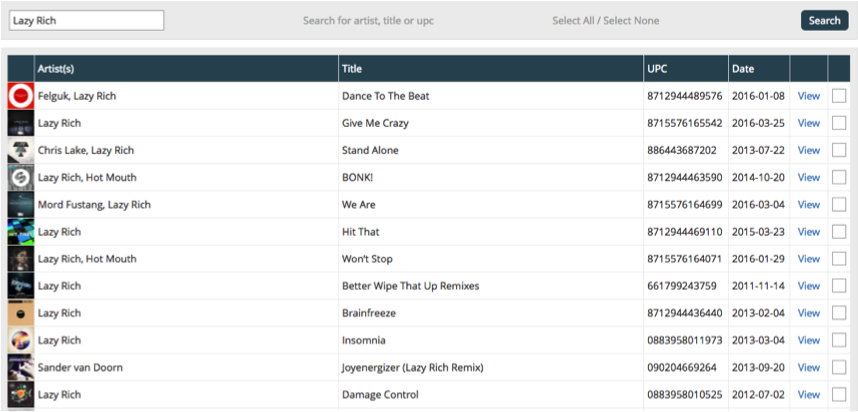Open View link for Joyenergizer remix

[809, 368]
